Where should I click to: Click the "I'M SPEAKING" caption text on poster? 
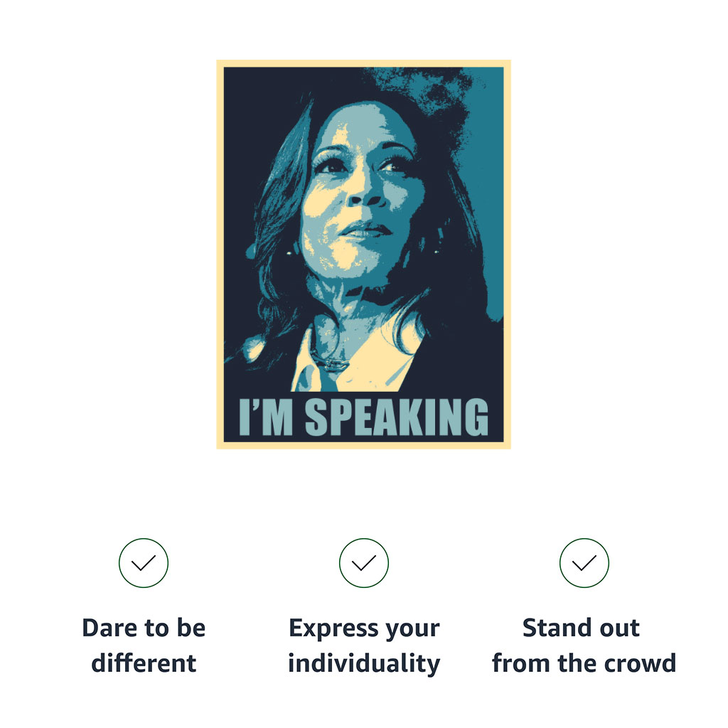(363, 417)
